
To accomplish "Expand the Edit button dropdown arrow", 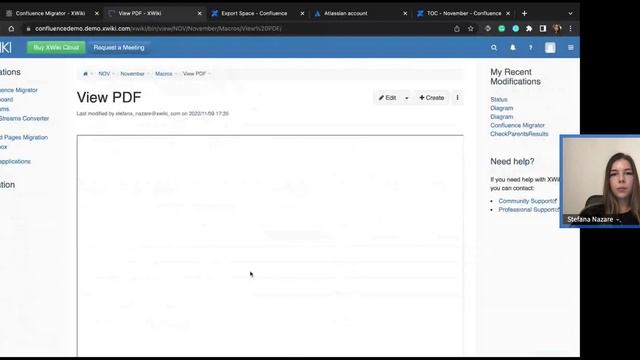I will point(407,98).
